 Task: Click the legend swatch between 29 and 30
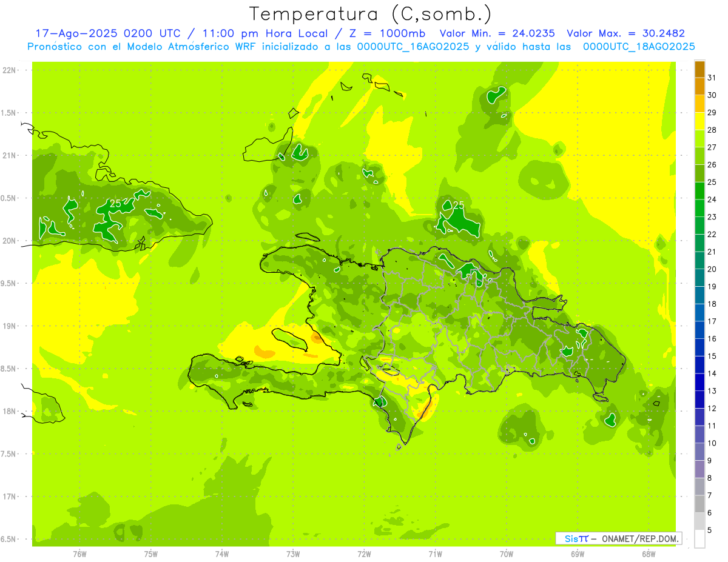[699, 104]
